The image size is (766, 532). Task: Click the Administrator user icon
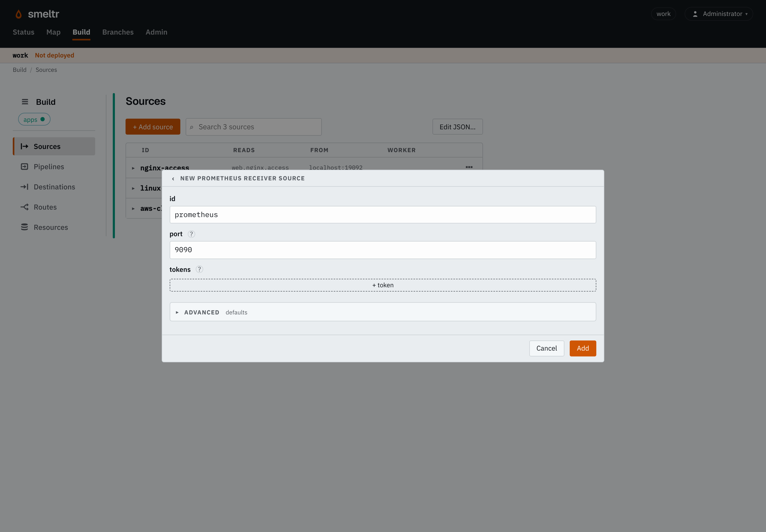click(695, 14)
